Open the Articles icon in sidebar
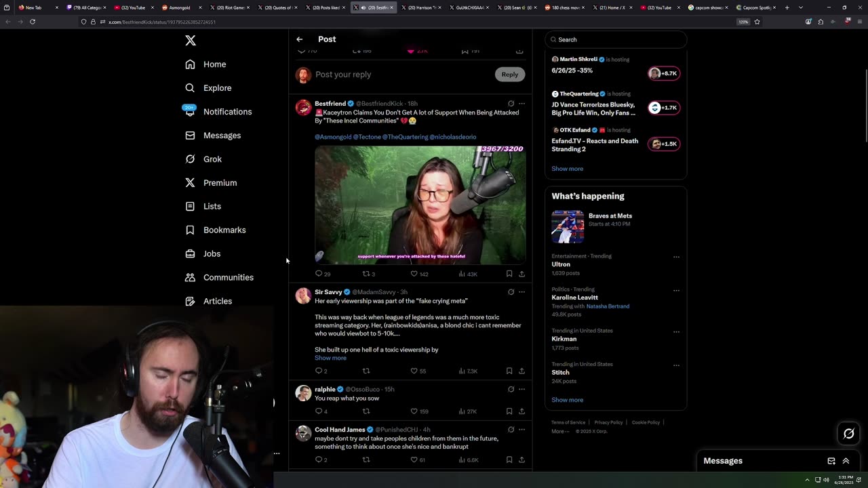 tap(190, 301)
